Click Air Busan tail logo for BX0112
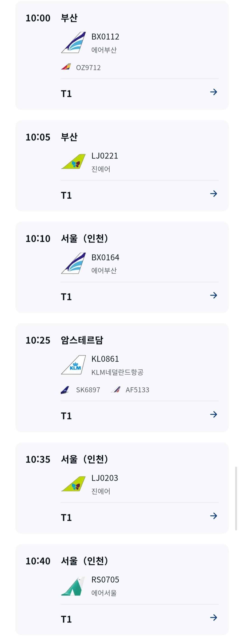 tap(73, 43)
